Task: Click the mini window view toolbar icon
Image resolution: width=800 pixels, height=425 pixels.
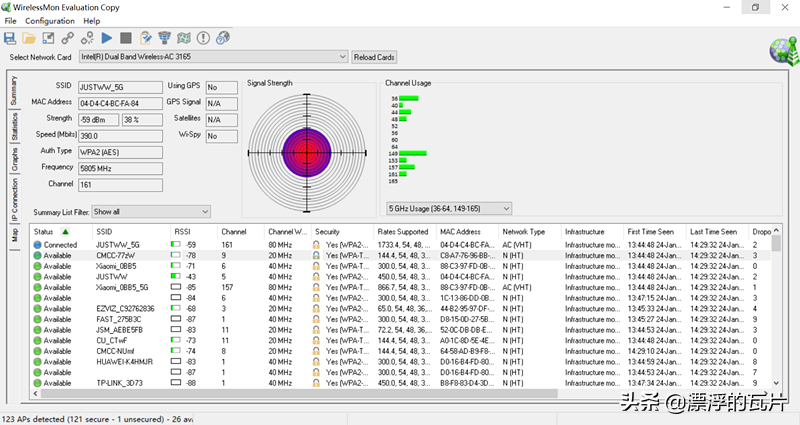Action: pyautogui.click(x=48, y=38)
